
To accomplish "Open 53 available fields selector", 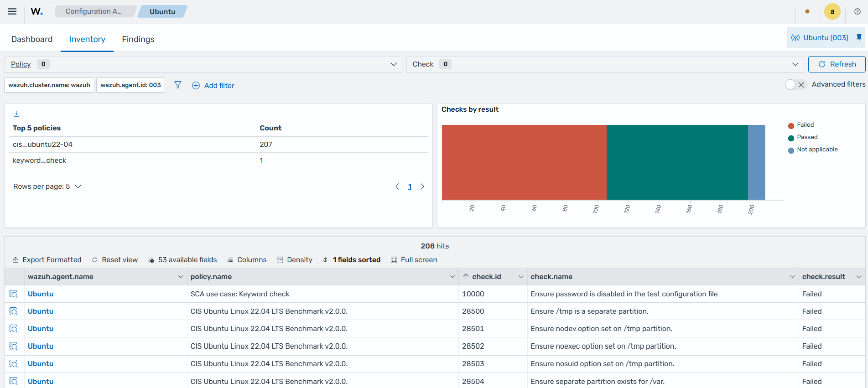I will click(x=182, y=260).
